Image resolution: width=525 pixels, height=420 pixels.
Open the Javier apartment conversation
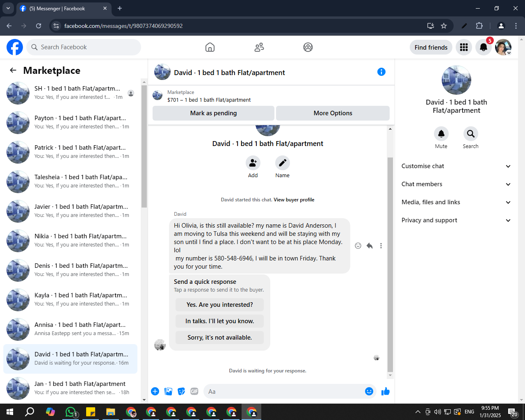point(71,211)
